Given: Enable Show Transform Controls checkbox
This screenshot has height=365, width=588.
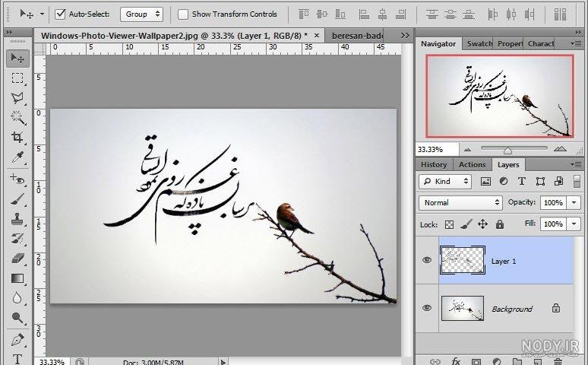Looking at the screenshot, I should click(182, 14).
